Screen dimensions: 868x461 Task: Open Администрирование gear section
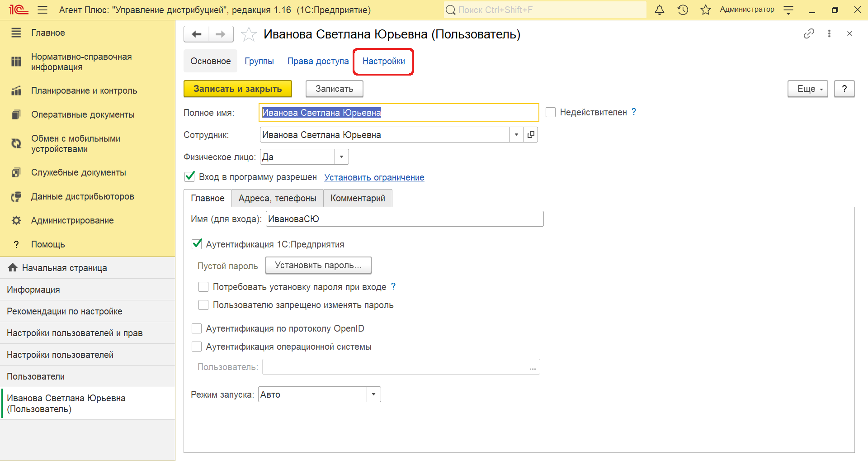tap(87, 220)
